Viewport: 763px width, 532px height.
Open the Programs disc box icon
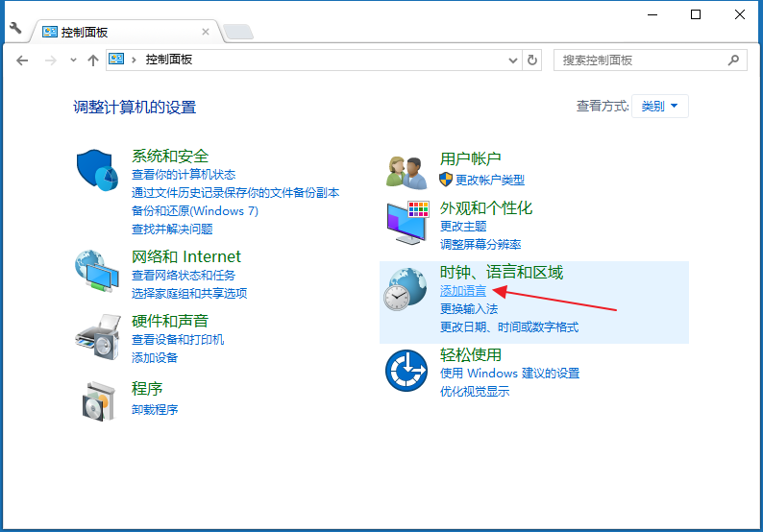[x=96, y=399]
